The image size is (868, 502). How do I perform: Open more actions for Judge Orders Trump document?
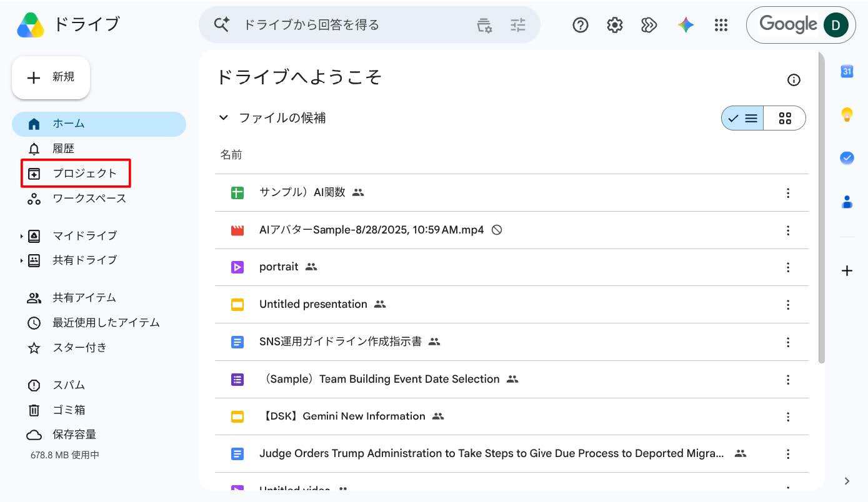(788, 454)
